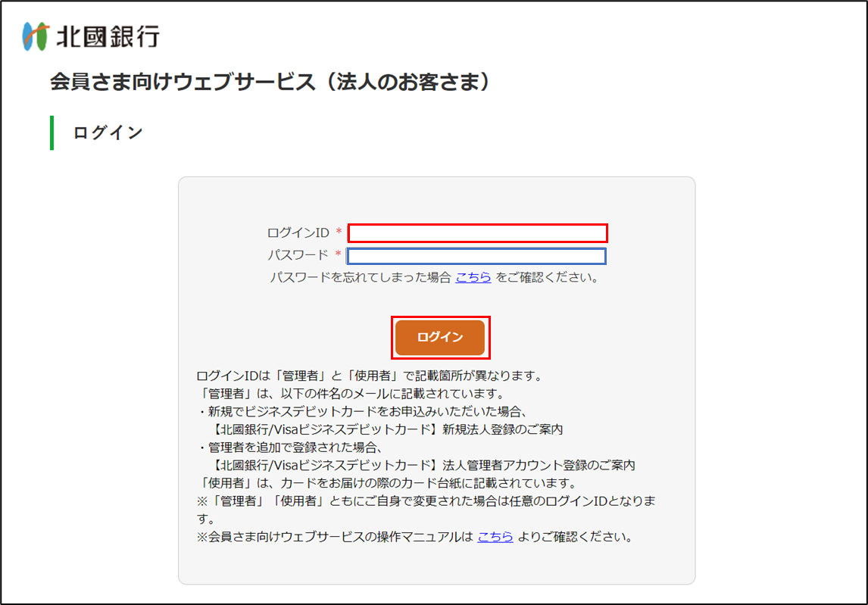Click the red asterisk beside パスワード
868x605 pixels.
[x=339, y=255]
